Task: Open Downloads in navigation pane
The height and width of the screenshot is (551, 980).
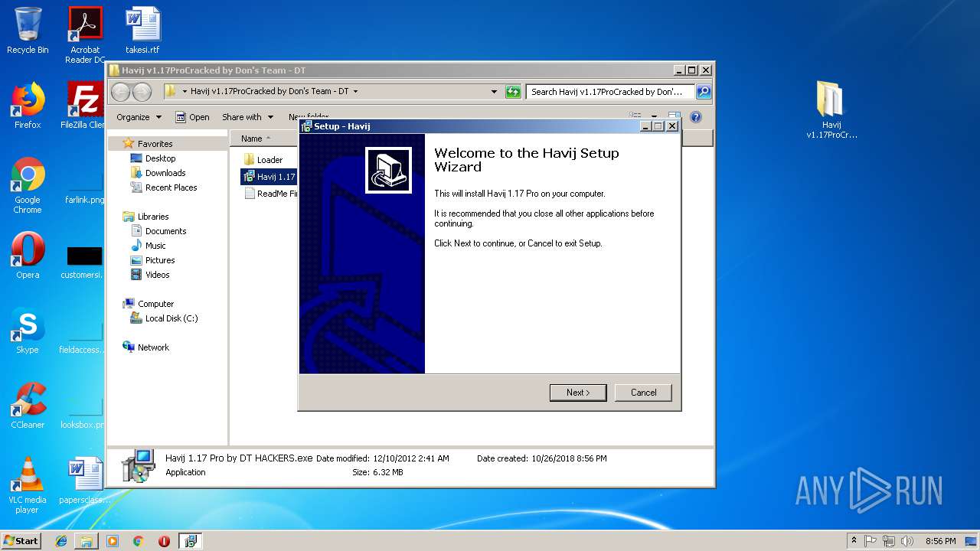Action: point(165,173)
